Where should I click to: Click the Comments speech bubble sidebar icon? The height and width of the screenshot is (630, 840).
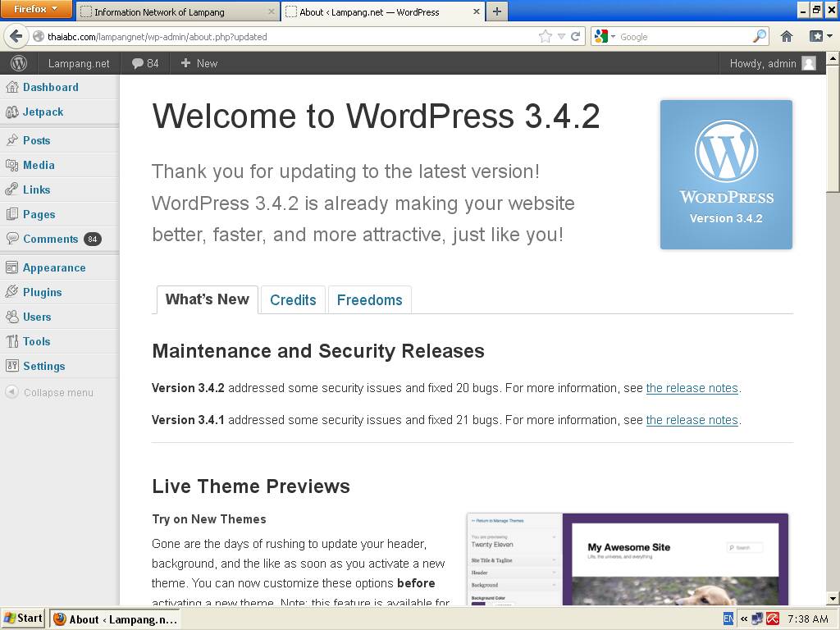click(11, 239)
